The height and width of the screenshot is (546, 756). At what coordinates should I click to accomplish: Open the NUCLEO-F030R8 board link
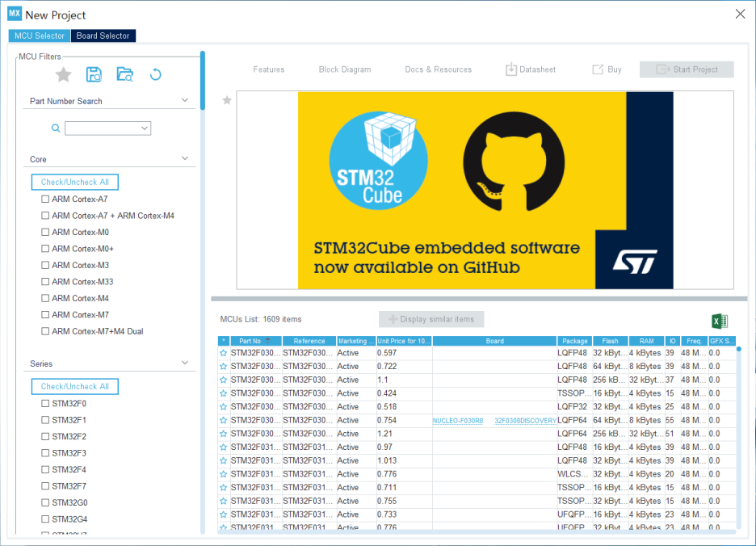[457, 421]
